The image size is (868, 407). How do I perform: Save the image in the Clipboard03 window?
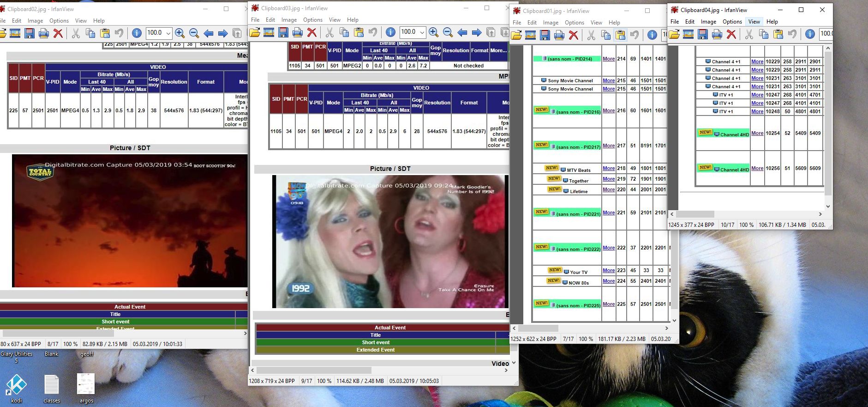(283, 32)
